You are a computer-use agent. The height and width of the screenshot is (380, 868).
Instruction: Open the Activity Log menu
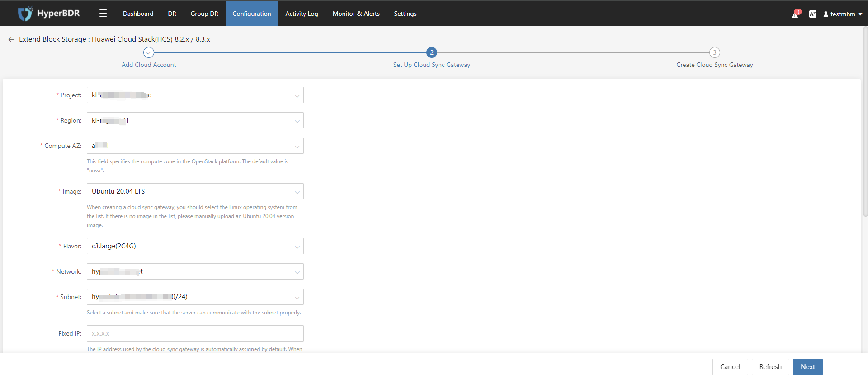click(302, 14)
